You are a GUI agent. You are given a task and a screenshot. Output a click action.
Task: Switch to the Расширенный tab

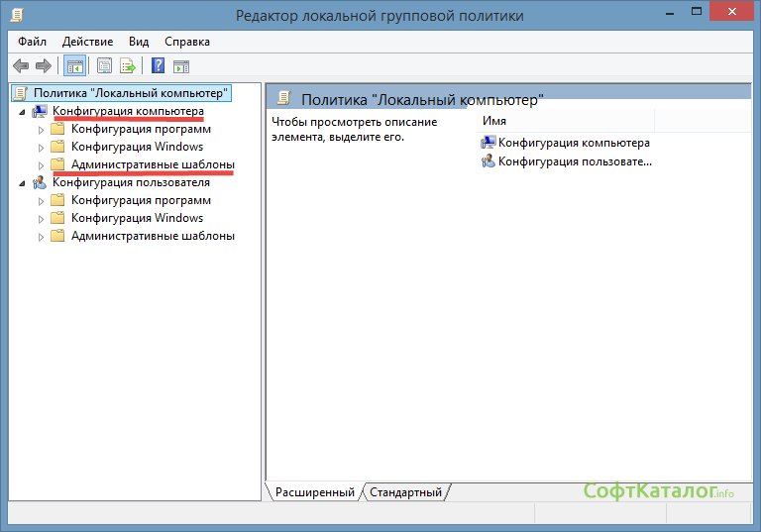[x=314, y=492]
